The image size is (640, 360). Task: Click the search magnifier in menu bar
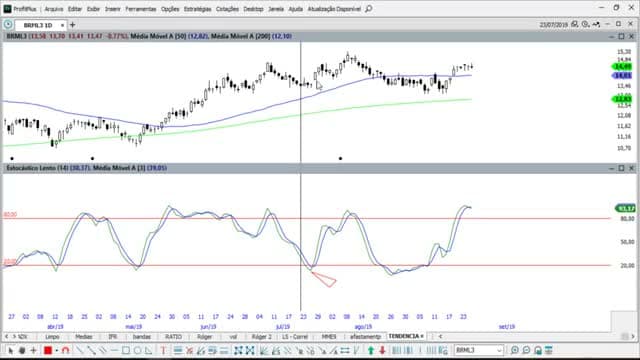point(369,9)
